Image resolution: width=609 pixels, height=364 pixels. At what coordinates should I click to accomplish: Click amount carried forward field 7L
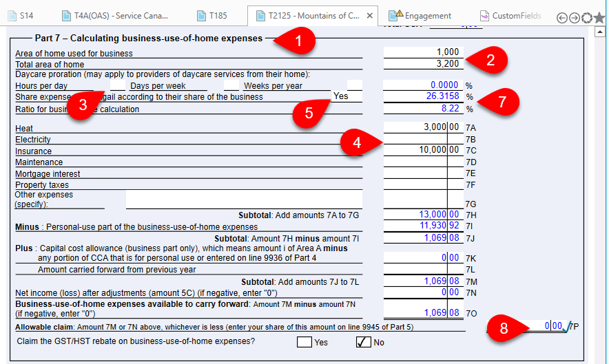424,269
